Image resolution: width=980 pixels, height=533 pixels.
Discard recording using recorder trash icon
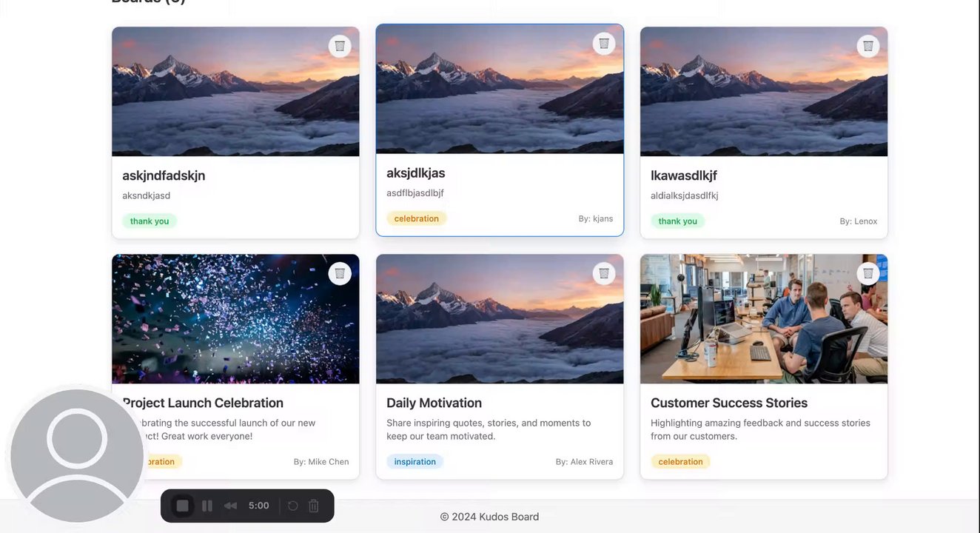point(314,506)
